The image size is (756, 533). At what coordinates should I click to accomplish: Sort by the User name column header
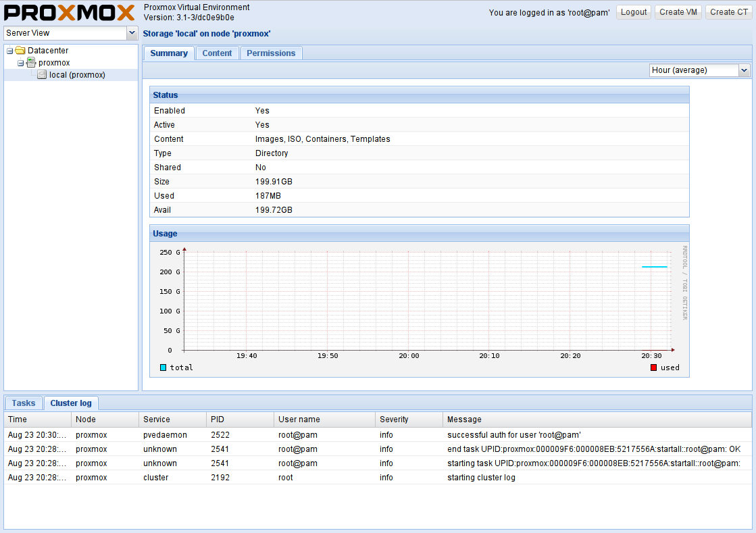pos(325,420)
